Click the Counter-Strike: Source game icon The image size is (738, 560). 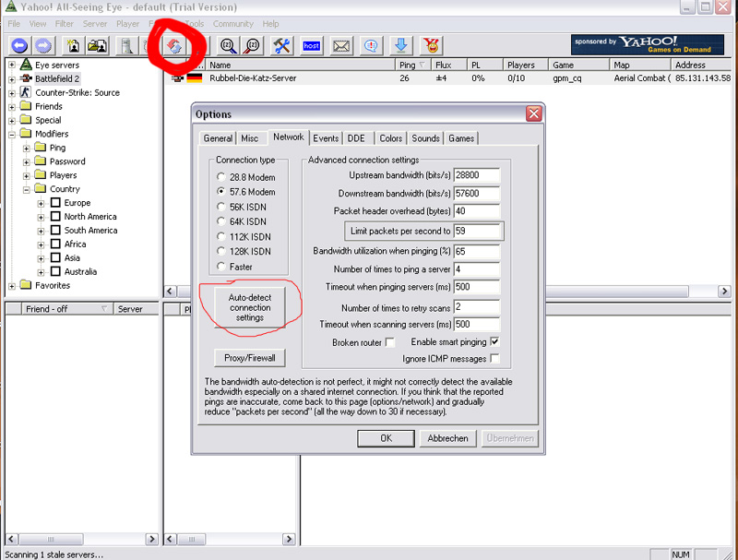click(x=26, y=92)
